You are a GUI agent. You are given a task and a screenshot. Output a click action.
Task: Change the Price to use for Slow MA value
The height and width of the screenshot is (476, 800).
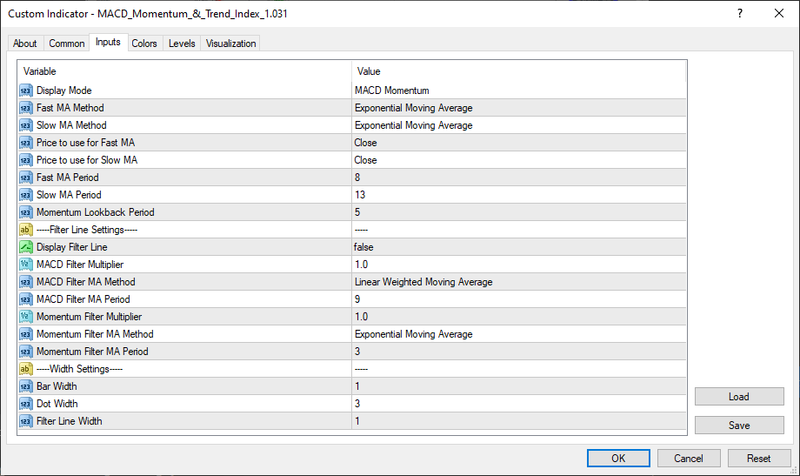[518, 160]
